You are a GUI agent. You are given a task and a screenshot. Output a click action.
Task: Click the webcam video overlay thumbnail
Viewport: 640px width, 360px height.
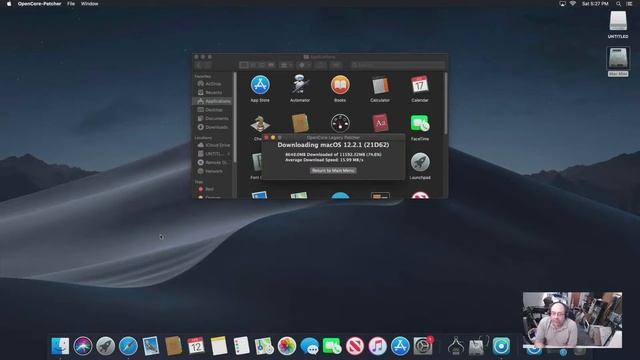pos(572,320)
